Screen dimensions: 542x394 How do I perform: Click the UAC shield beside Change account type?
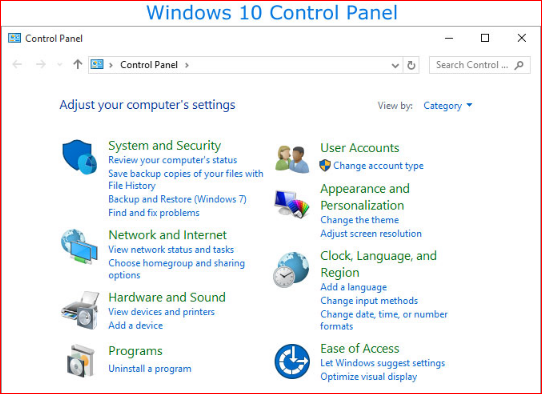coord(325,166)
